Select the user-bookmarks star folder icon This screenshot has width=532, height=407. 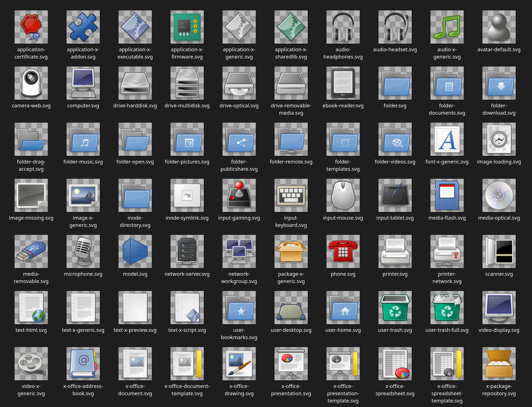point(239,308)
